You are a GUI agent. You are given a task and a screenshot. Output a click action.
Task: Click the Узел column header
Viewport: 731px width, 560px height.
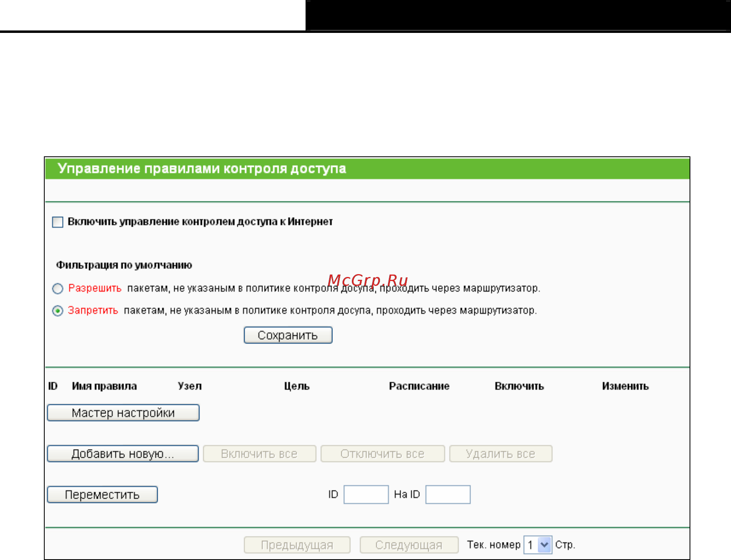point(190,386)
